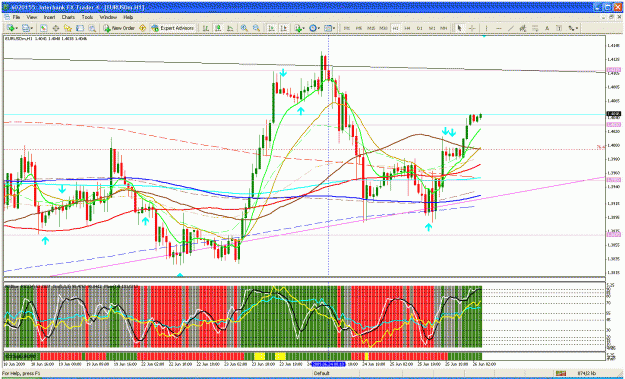625x379 pixels.
Task: Switch to candlestick chart view
Action: 218,28
